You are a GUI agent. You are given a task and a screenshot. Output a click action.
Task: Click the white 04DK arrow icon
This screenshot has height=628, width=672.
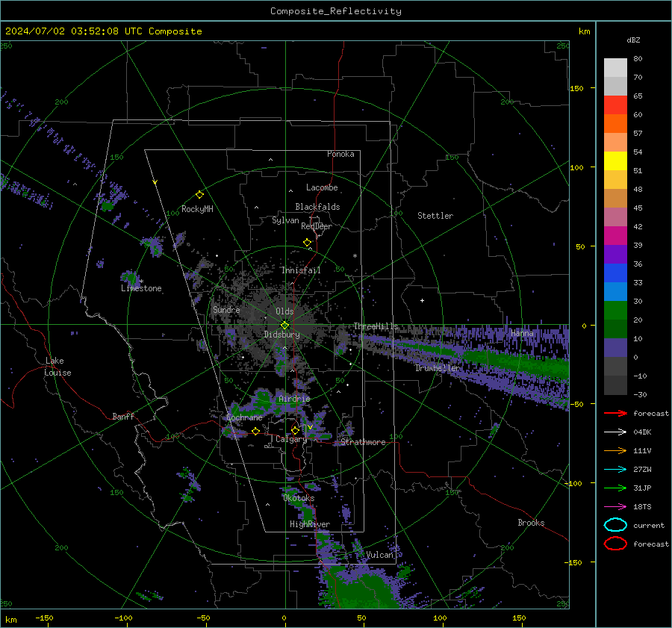pos(615,432)
